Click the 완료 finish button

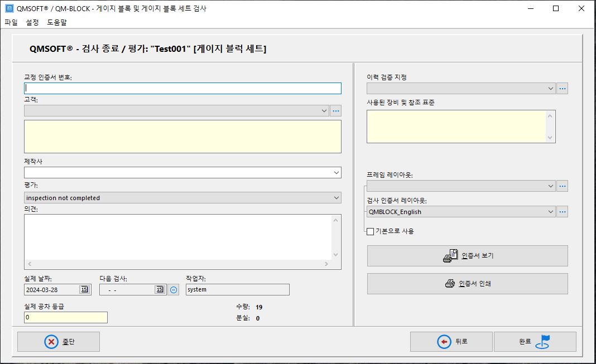(535, 342)
